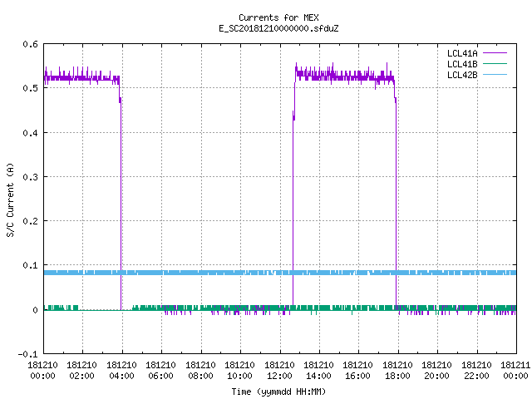The height and width of the screenshot is (399, 532).
Task: Click the y-axis tick value 0.5
Action: [x=30, y=88]
